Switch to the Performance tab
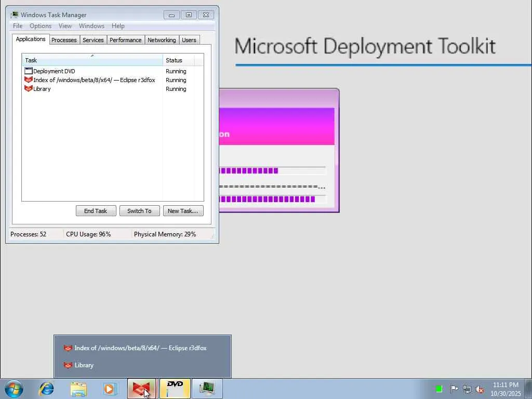The height and width of the screenshot is (399, 532). [125, 40]
